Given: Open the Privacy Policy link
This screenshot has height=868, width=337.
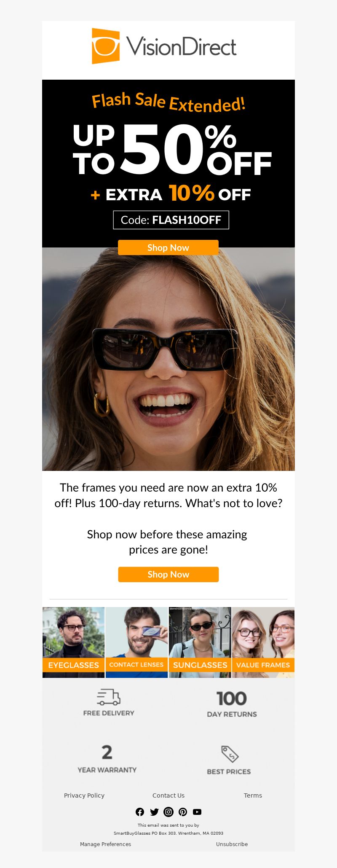Looking at the screenshot, I should coord(84,795).
